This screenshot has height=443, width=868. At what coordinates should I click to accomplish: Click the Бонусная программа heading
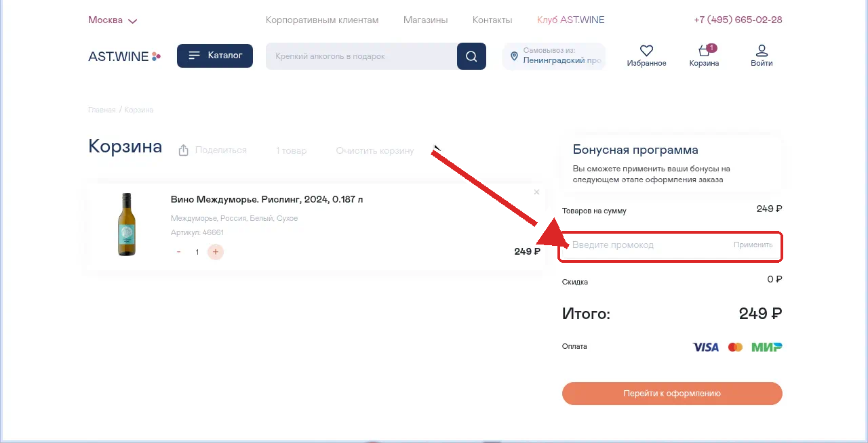pos(635,150)
